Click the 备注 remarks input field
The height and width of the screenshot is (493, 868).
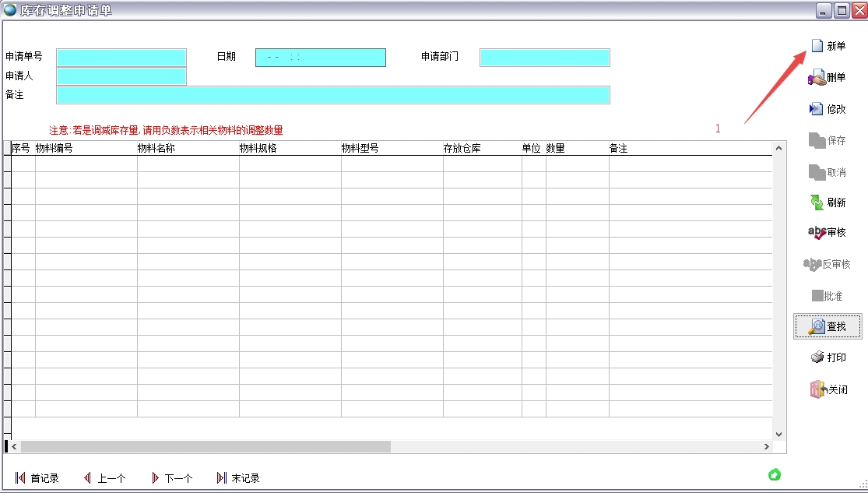332,95
